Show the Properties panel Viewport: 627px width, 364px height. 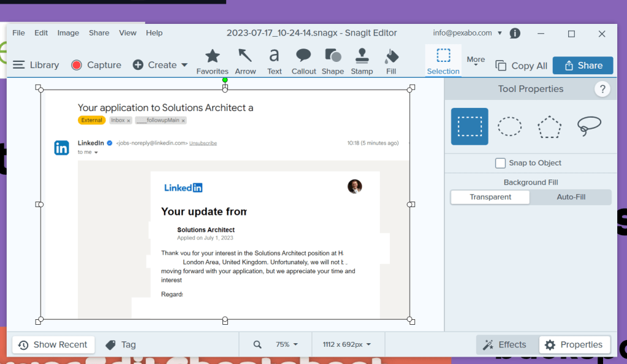[574, 344]
